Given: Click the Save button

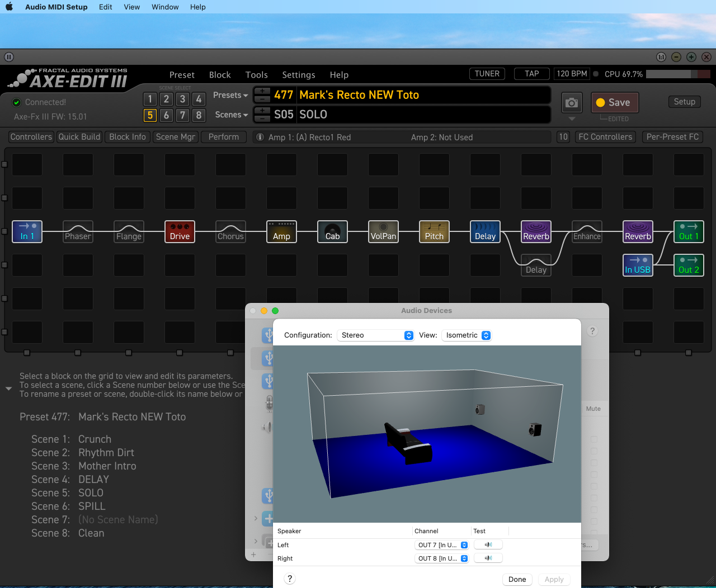Looking at the screenshot, I should coord(615,103).
